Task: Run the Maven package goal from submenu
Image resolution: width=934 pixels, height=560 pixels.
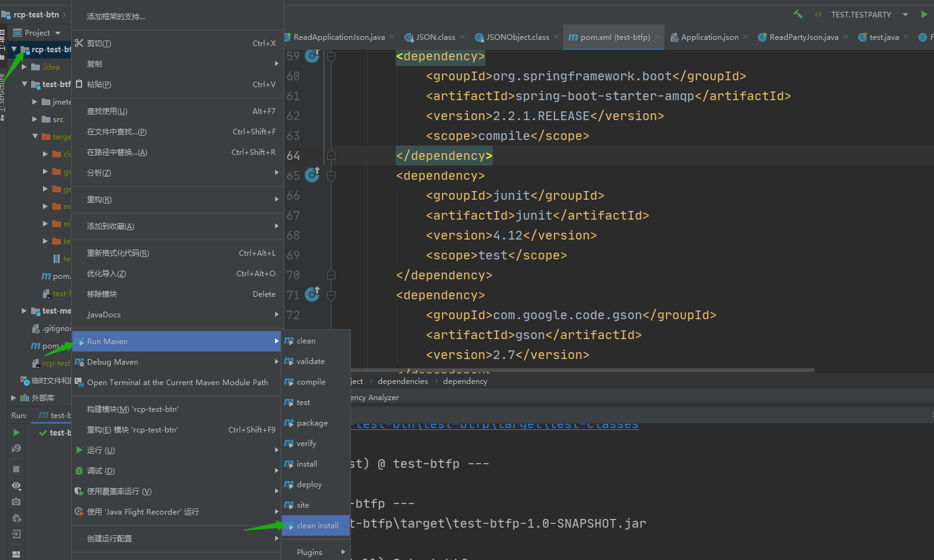Action: coord(316,423)
